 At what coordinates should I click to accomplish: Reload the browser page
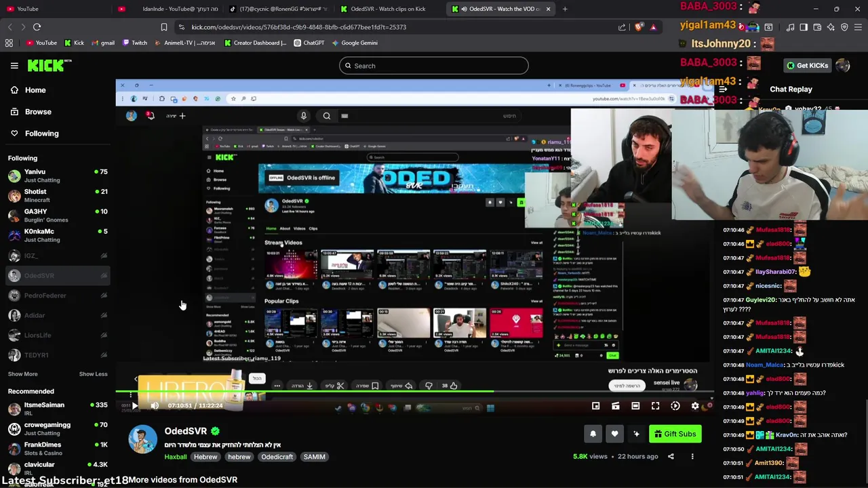(x=37, y=27)
